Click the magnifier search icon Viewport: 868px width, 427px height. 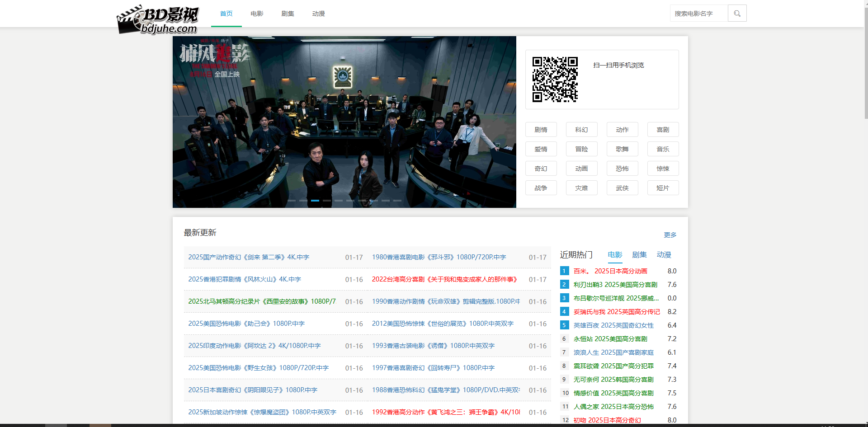pyautogui.click(x=737, y=14)
